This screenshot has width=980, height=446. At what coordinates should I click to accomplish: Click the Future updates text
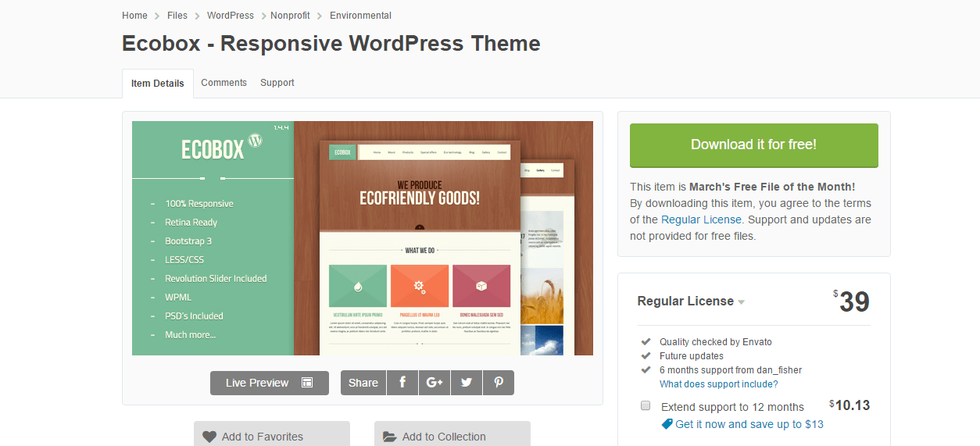pyautogui.click(x=692, y=356)
